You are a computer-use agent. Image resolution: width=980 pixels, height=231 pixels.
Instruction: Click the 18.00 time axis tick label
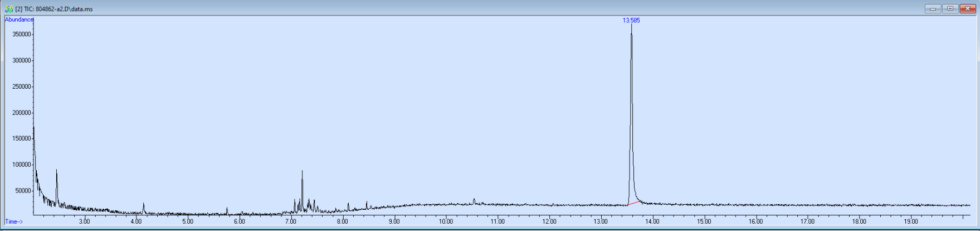pos(859,222)
